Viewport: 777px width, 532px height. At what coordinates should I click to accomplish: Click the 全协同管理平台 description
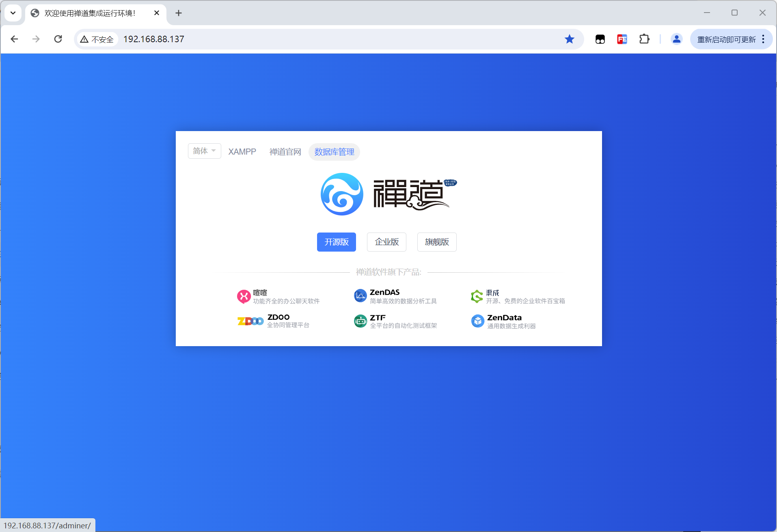pos(288,325)
